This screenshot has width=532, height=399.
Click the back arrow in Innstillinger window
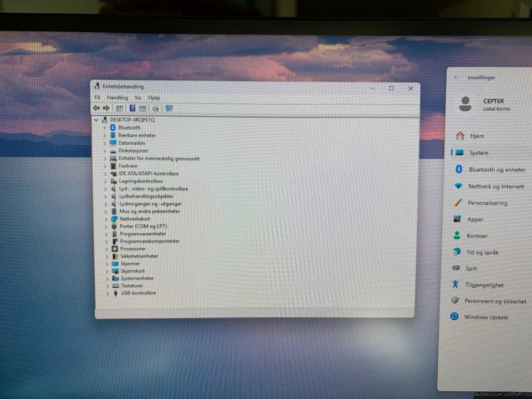point(457,78)
